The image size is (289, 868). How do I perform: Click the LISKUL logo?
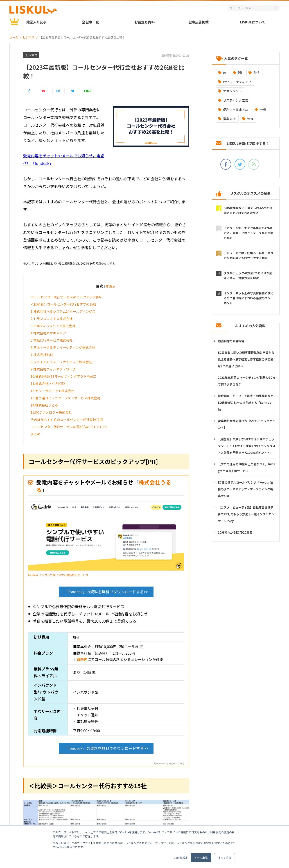point(33,10)
